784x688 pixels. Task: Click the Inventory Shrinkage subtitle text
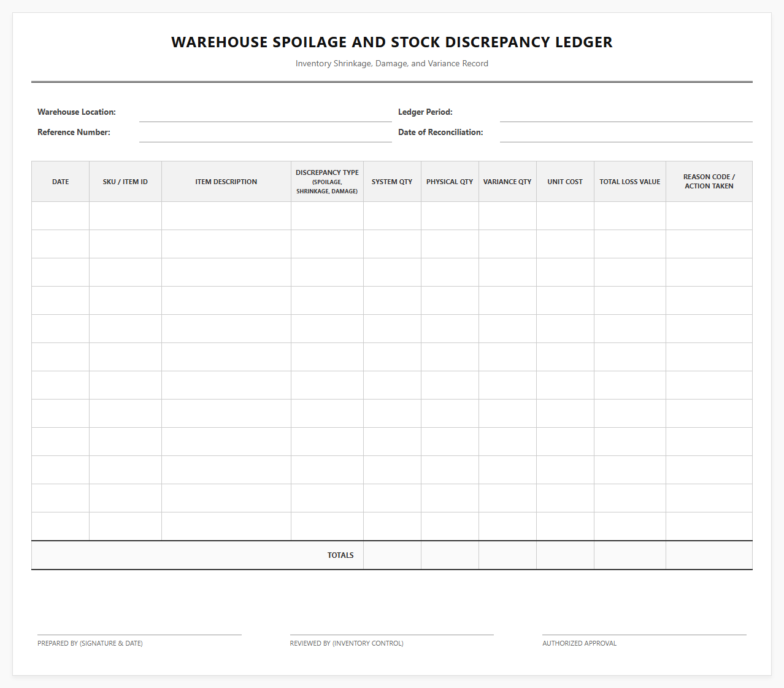coord(392,63)
